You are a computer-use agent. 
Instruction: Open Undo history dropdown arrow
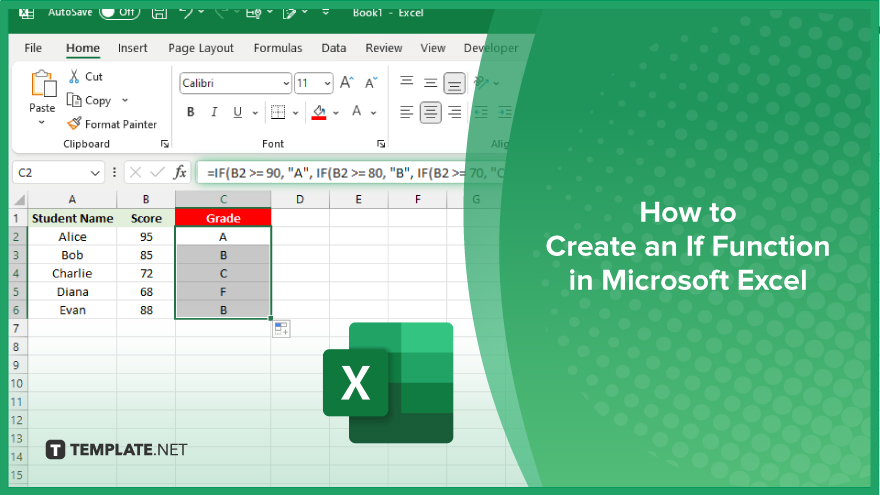[201, 12]
